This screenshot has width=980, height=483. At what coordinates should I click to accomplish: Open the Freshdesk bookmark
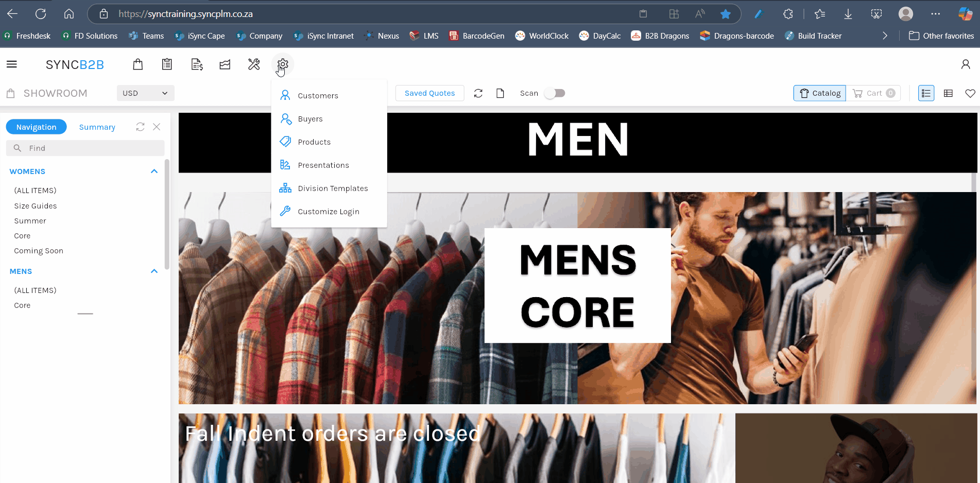[x=27, y=36]
